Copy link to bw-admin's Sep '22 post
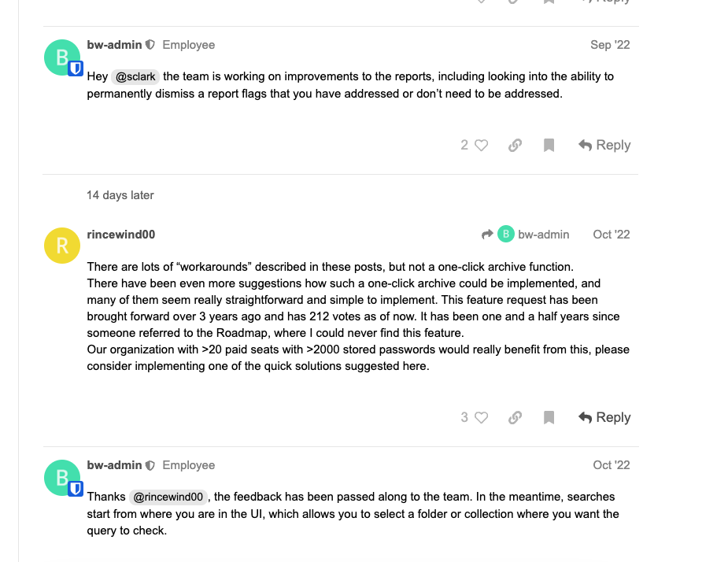The height and width of the screenshot is (562, 728). click(515, 146)
